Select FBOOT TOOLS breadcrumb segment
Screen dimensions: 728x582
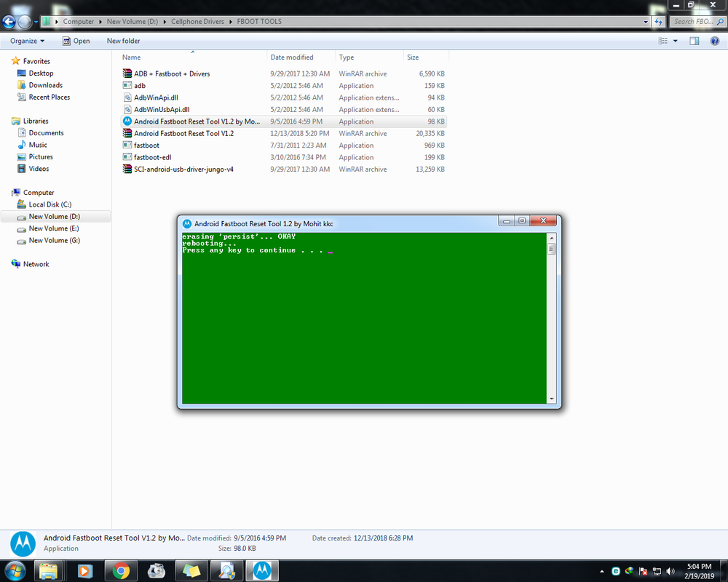pos(259,21)
